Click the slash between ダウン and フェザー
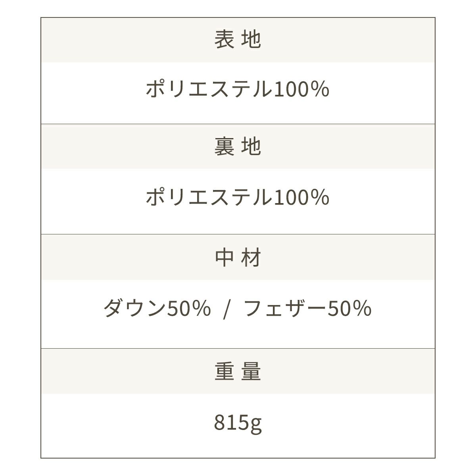Viewport: 476px width, 476px height. point(226,309)
